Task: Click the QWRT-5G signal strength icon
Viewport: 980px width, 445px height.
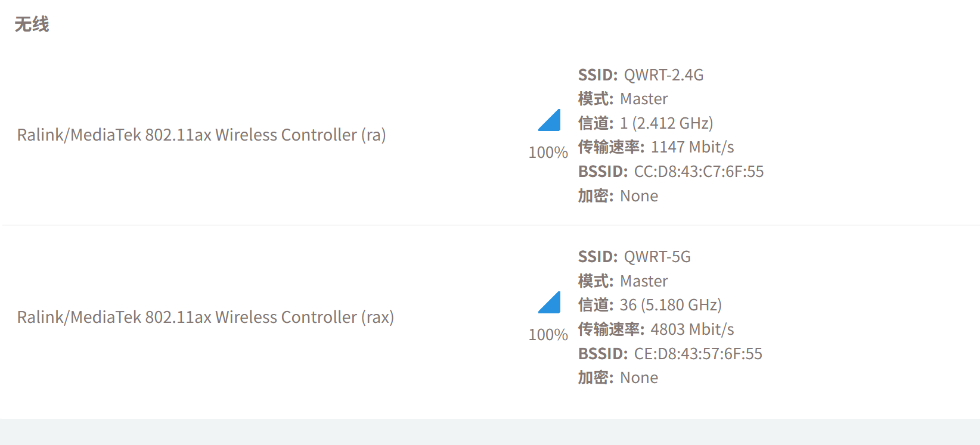Action: [549, 302]
